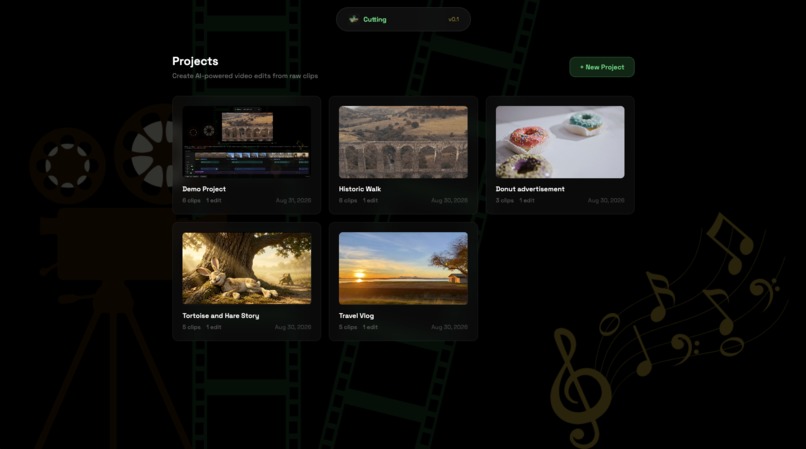Screen dimensions: 806x449
Task: Click the clips count on Demo Project card
Action: (191, 200)
